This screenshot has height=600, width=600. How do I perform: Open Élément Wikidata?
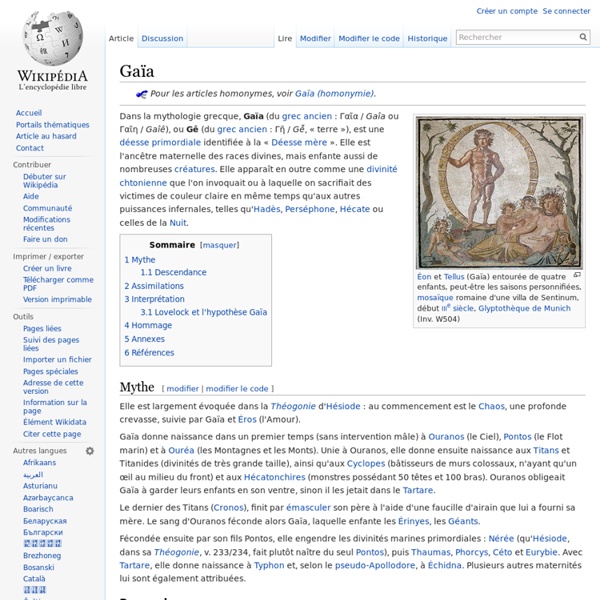54,422
